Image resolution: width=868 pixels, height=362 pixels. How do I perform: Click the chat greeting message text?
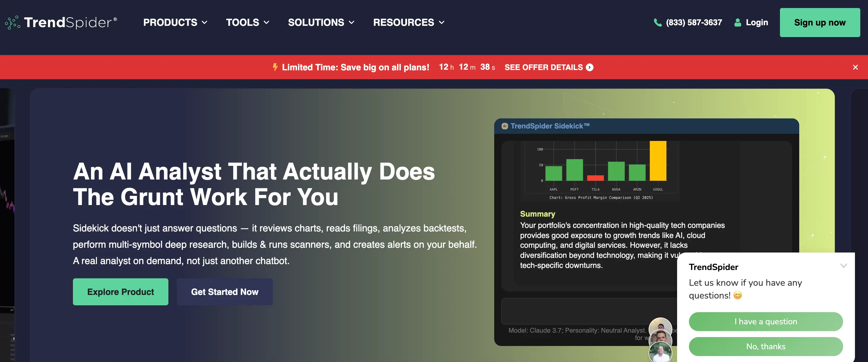(x=745, y=289)
